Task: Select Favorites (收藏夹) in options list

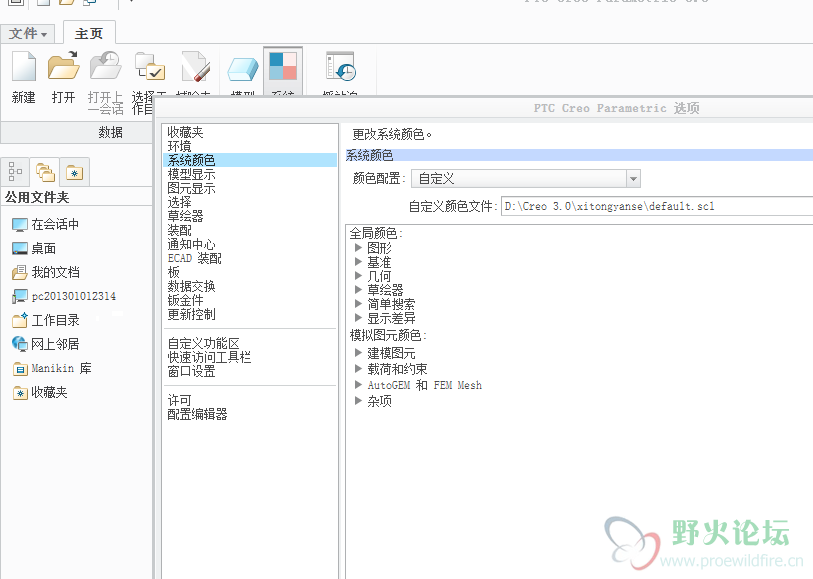Action: [185, 132]
